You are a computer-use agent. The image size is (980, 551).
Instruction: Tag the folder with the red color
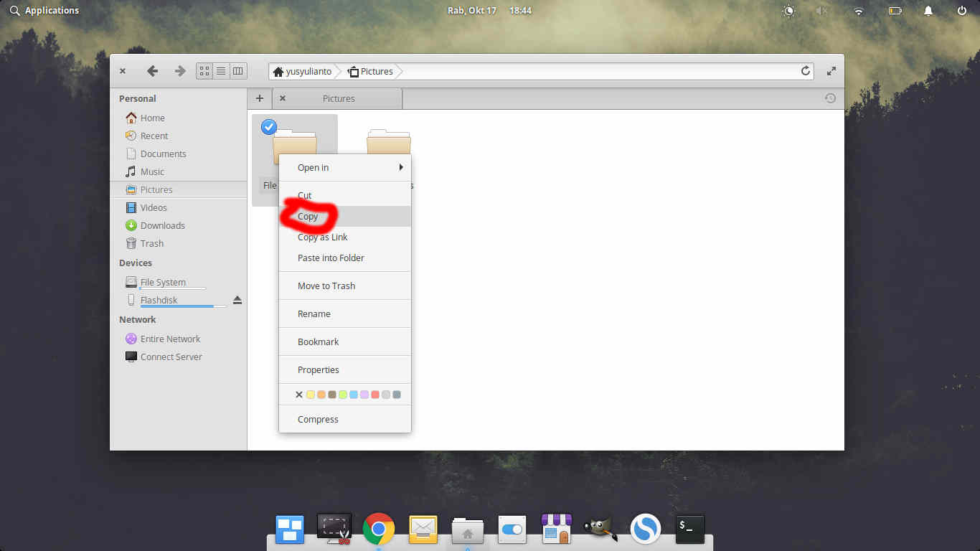pos(375,395)
